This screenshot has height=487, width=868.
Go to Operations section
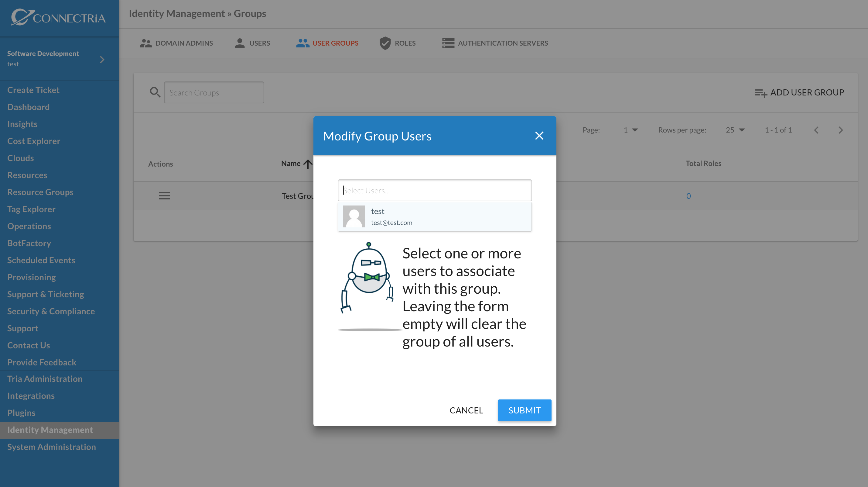29,226
